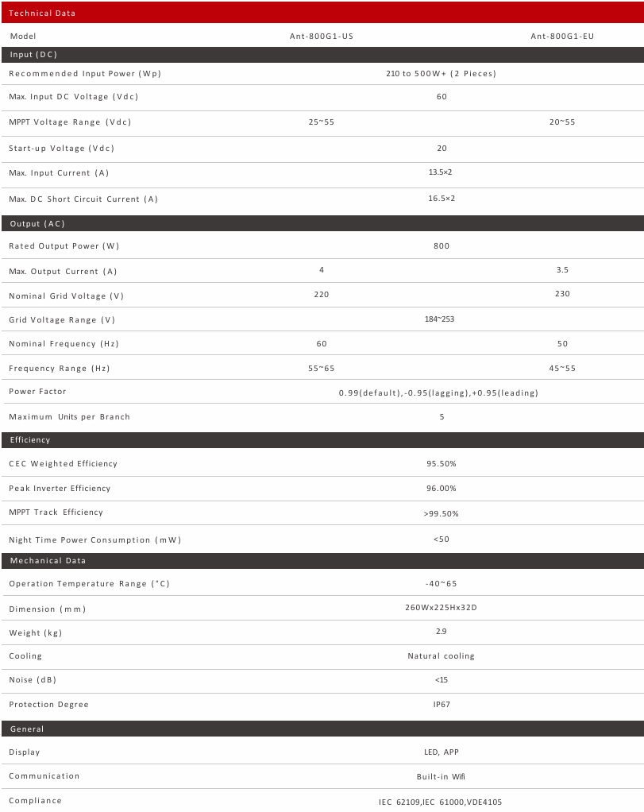Click the General section header
Screen dimensions: 644x812
27,729
